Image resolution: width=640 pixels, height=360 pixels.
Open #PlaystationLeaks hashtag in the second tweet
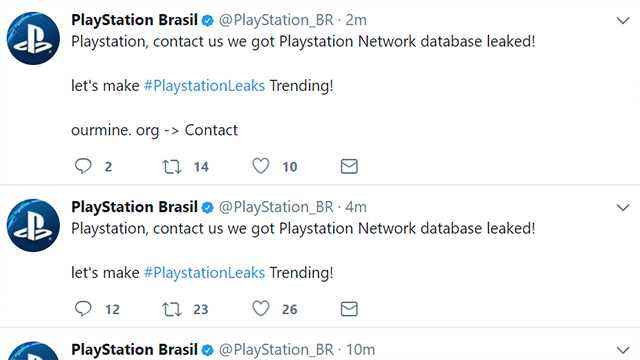(x=204, y=273)
